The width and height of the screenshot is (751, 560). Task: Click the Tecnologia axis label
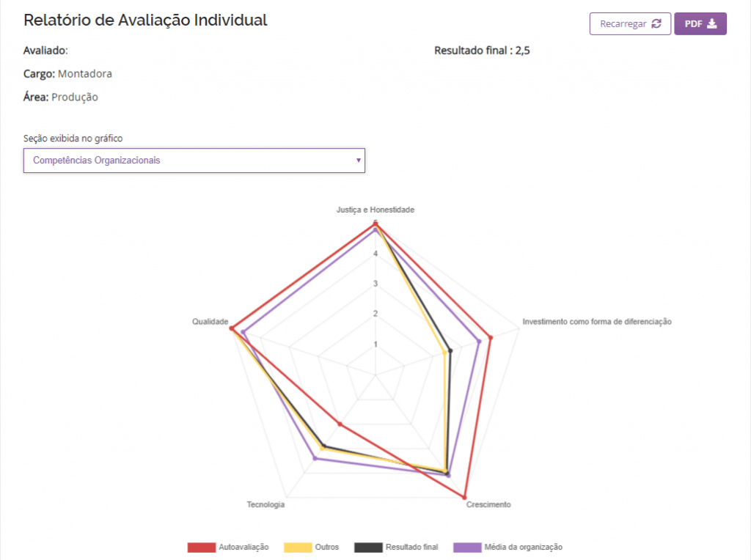click(x=265, y=504)
